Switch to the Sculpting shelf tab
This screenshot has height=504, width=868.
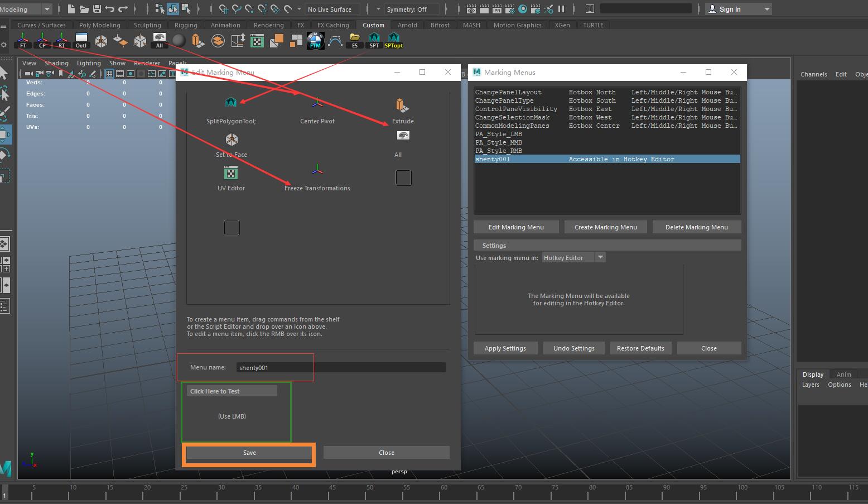pos(147,25)
